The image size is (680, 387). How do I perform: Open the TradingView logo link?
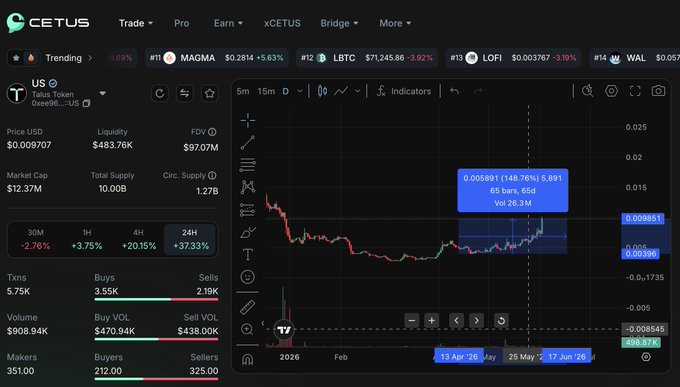pyautogui.click(x=284, y=330)
